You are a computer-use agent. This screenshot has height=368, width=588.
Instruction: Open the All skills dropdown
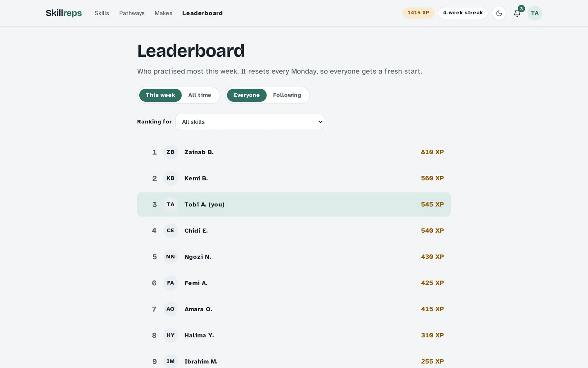[x=250, y=122]
